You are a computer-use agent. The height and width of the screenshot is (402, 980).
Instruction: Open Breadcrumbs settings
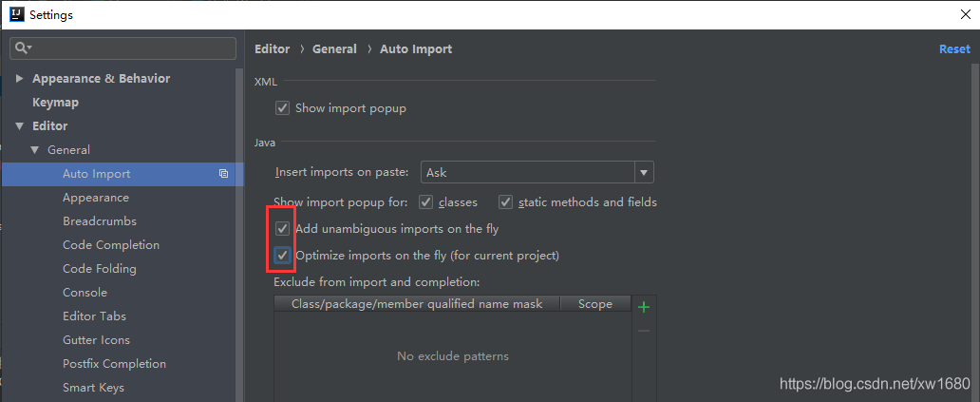[100, 221]
